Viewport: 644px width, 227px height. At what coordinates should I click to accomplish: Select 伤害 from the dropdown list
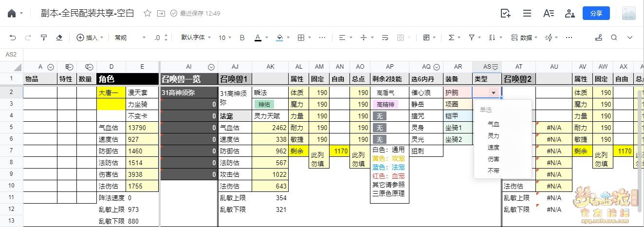[494, 159]
